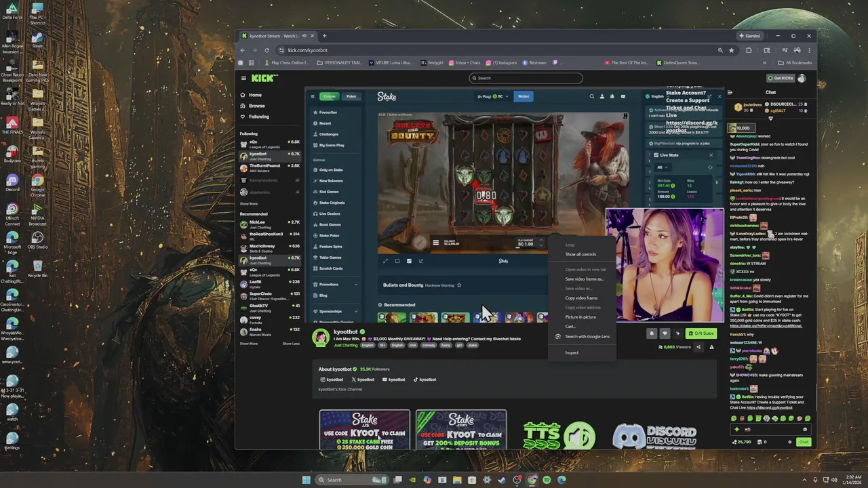Choose Picture in picture in context menu
This screenshot has width=868, height=488.
click(x=580, y=317)
